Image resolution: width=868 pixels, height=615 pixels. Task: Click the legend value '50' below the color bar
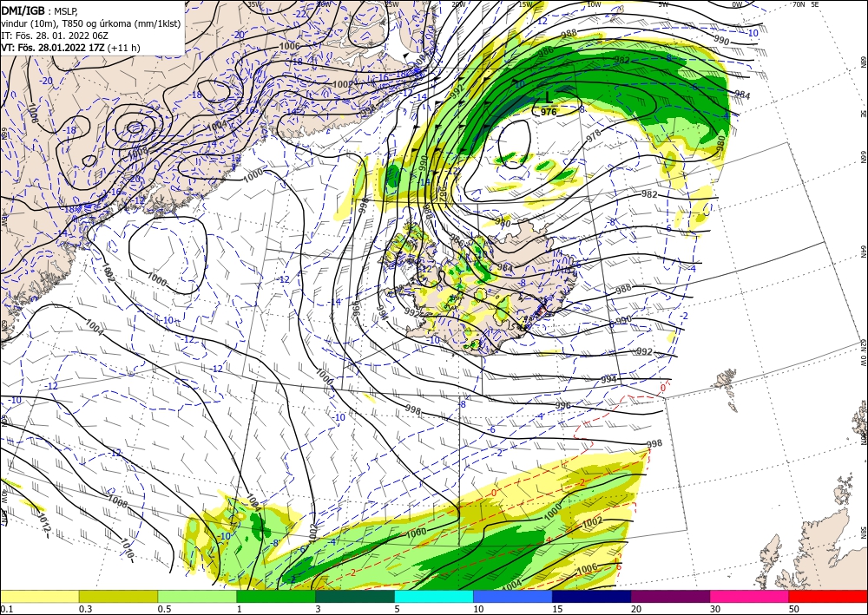click(x=794, y=609)
